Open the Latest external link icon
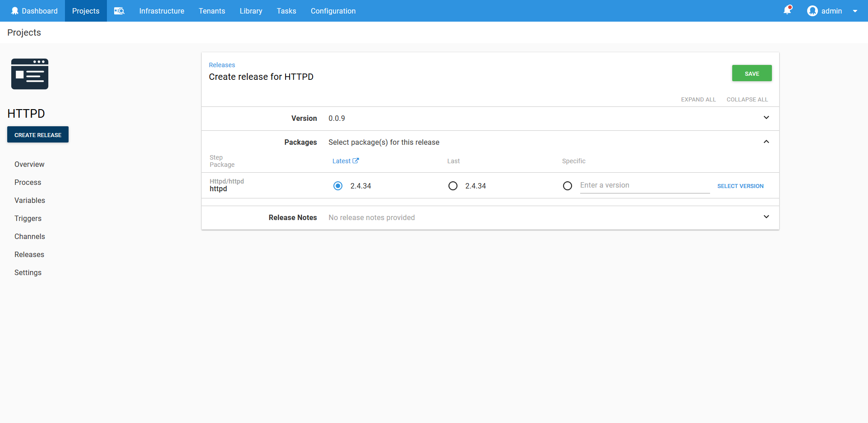 [x=356, y=161]
